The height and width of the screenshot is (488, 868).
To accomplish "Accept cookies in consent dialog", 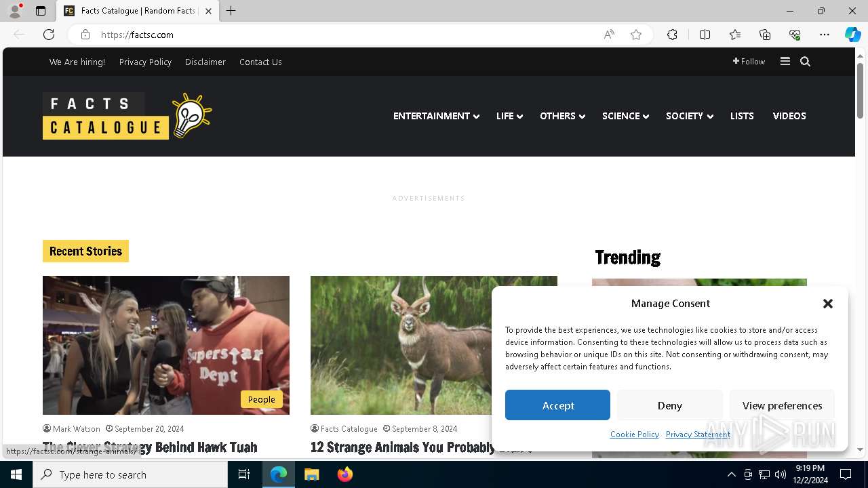I will point(557,405).
